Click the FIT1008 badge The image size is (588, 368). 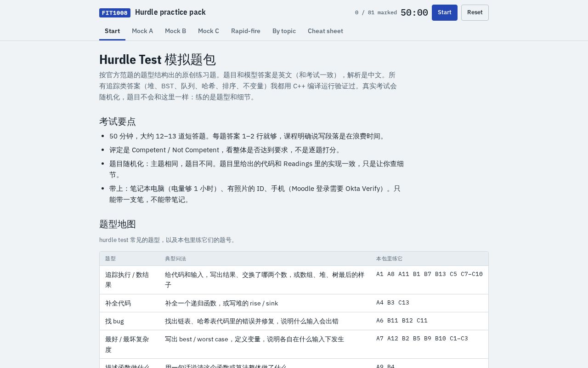click(115, 13)
